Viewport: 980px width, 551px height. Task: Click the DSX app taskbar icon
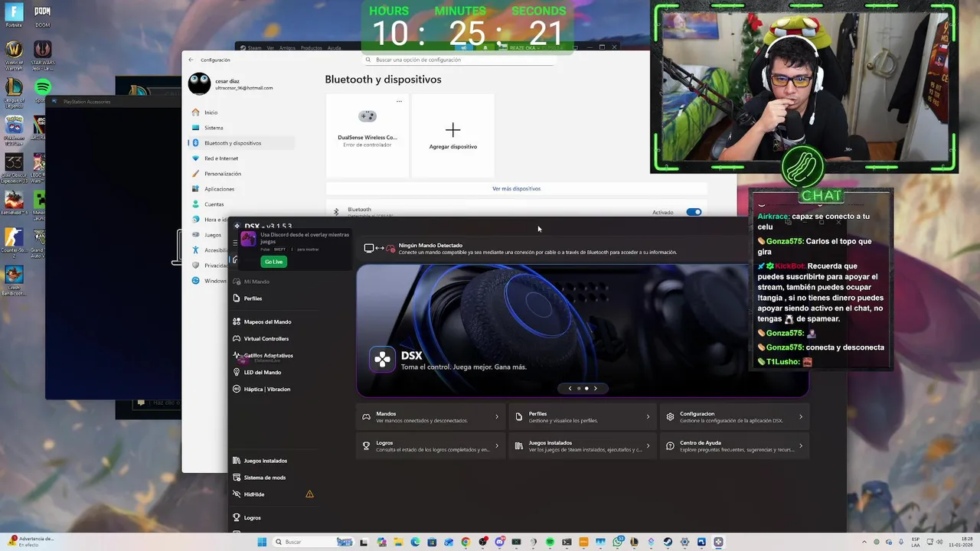tap(718, 542)
